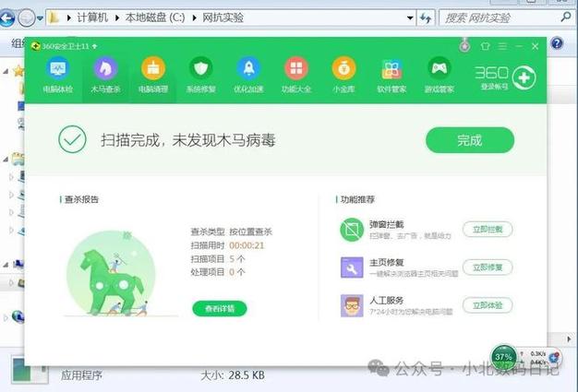
Task: Click the 应用程序 label in Explorer details
Action: pyautogui.click(x=81, y=375)
